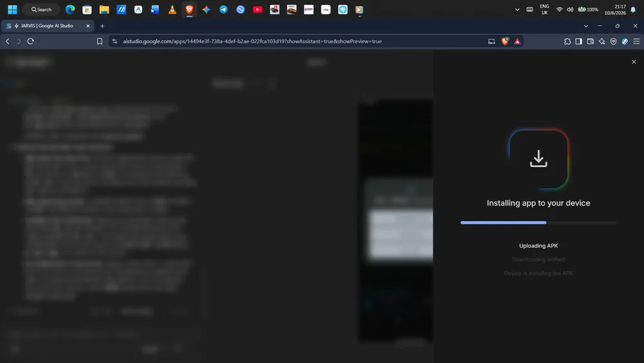Check the battery 100% indicator
The width and height of the screenshot is (644, 363).
tap(588, 10)
